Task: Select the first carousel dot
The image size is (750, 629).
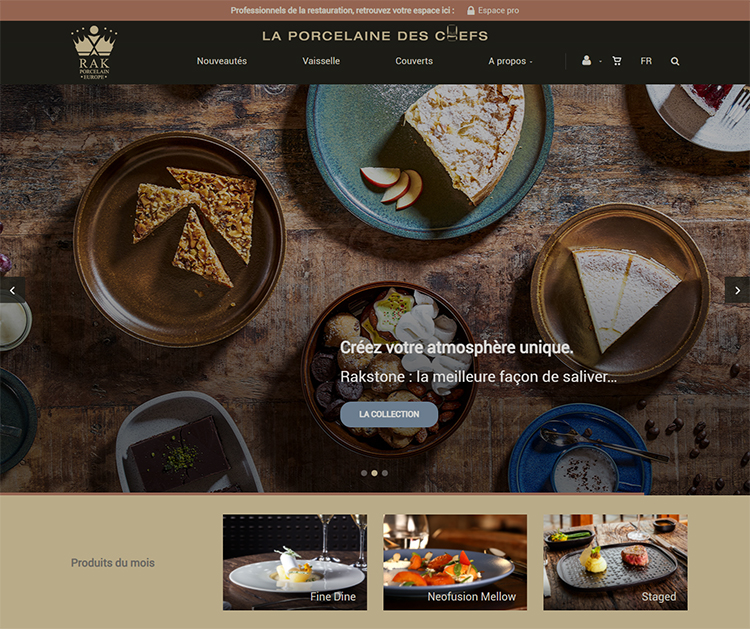Action: coord(364,473)
